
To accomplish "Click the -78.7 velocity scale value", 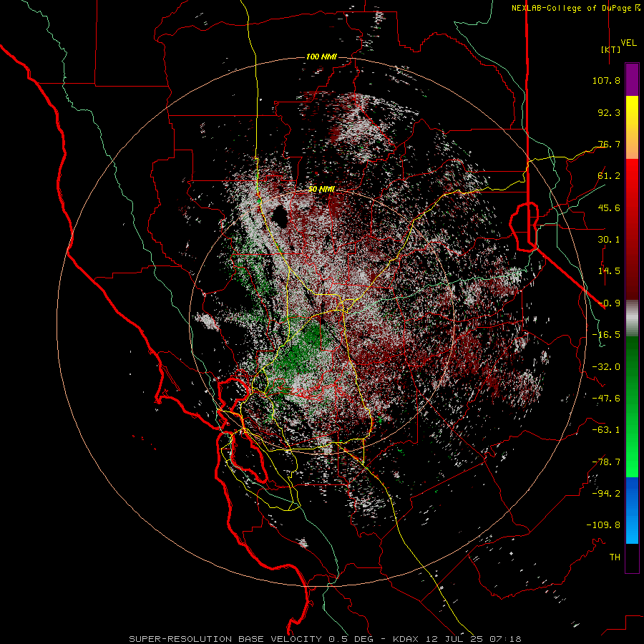I will click(606, 462).
